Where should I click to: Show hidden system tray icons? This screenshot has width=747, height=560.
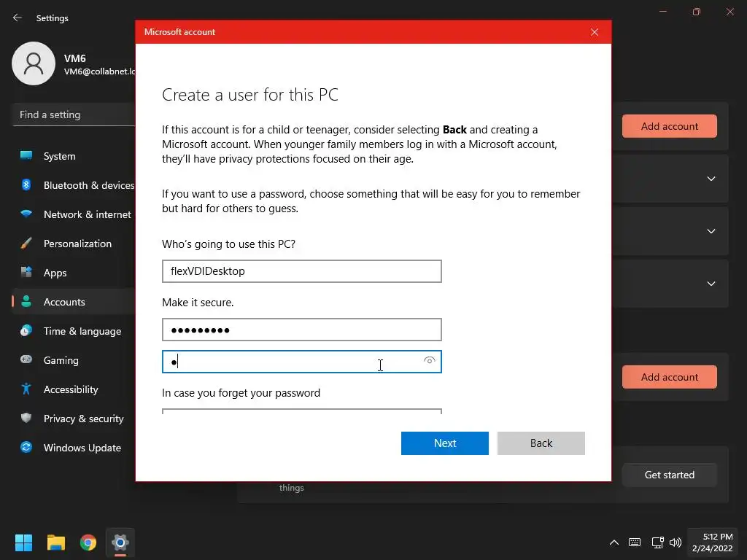(614, 542)
